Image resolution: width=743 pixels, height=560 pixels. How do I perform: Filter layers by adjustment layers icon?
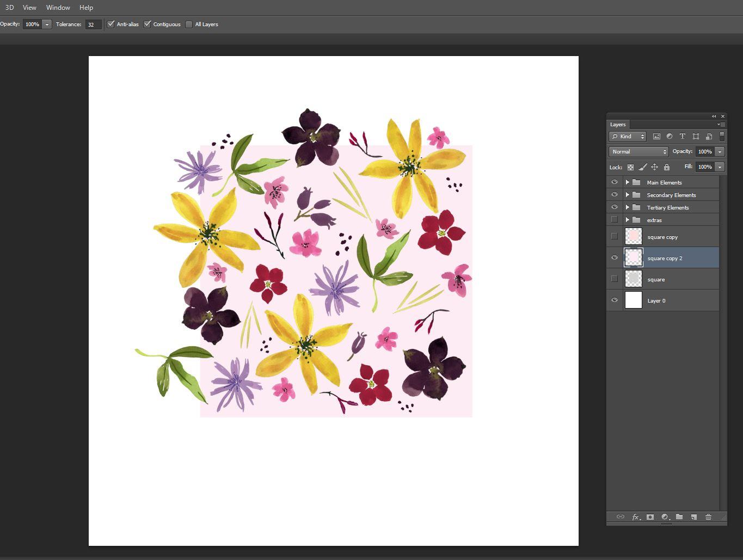point(670,137)
